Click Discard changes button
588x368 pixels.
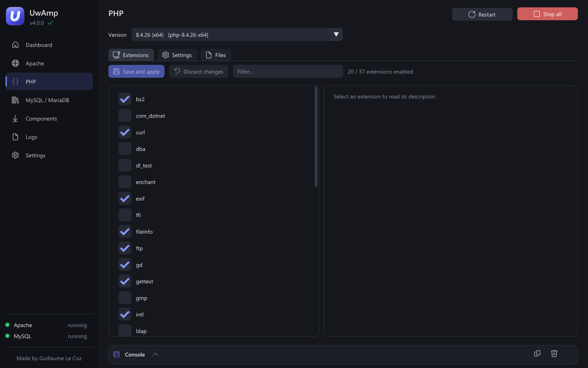click(x=198, y=71)
